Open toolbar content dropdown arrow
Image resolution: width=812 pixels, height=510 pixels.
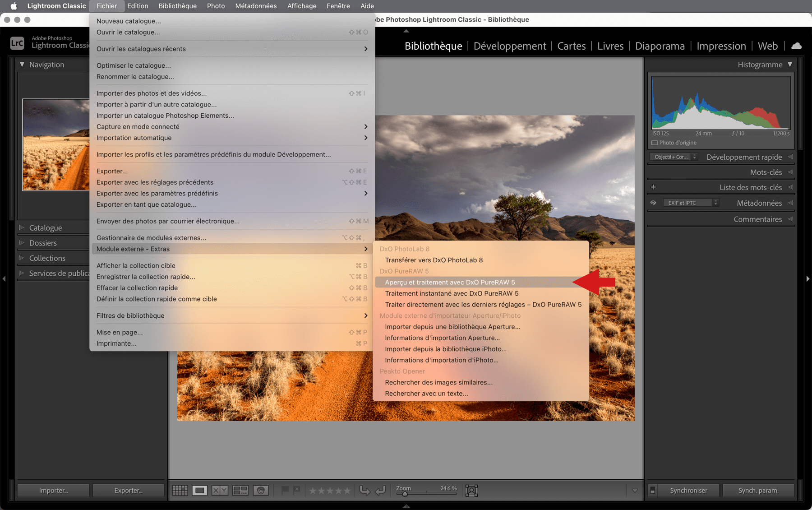click(635, 491)
